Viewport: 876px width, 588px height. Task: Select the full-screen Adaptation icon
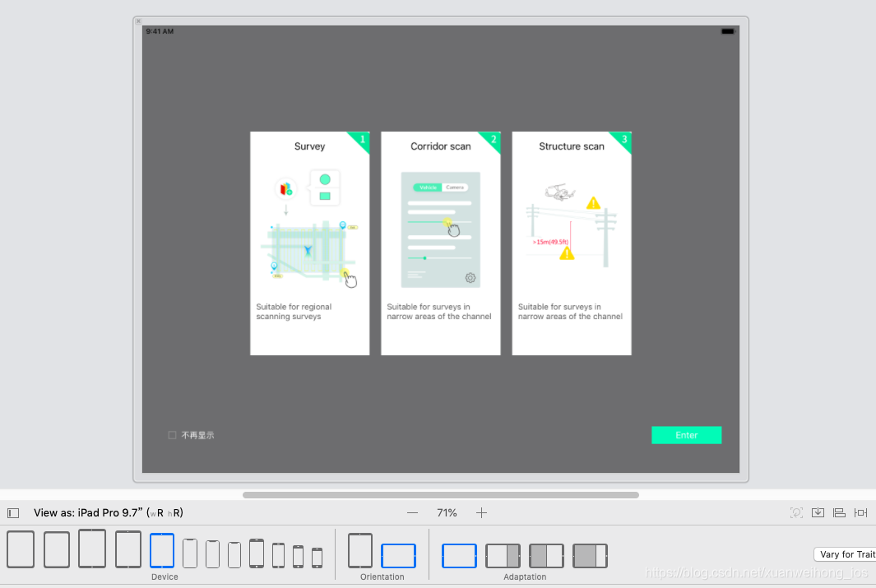(459, 556)
